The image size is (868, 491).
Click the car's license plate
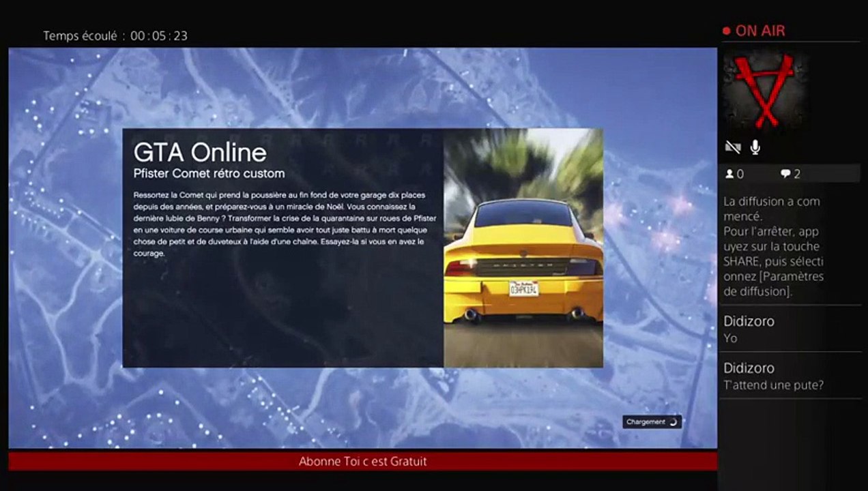[x=523, y=288]
